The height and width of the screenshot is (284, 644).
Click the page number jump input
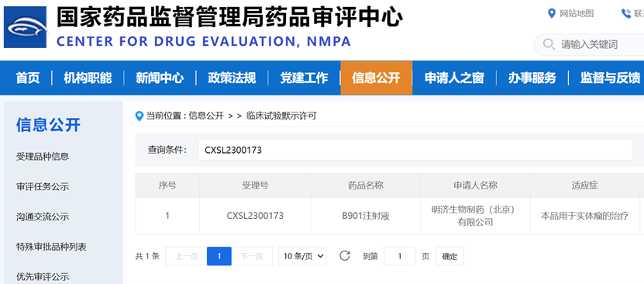click(x=400, y=257)
